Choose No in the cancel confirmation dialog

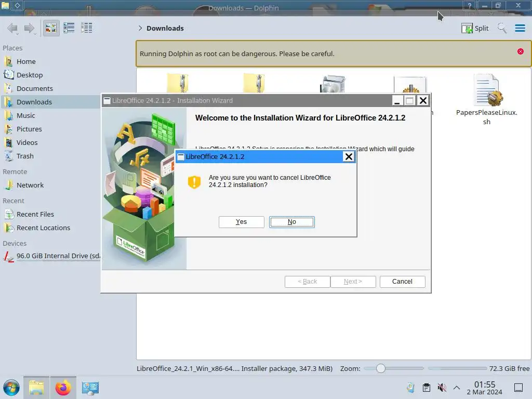(292, 222)
